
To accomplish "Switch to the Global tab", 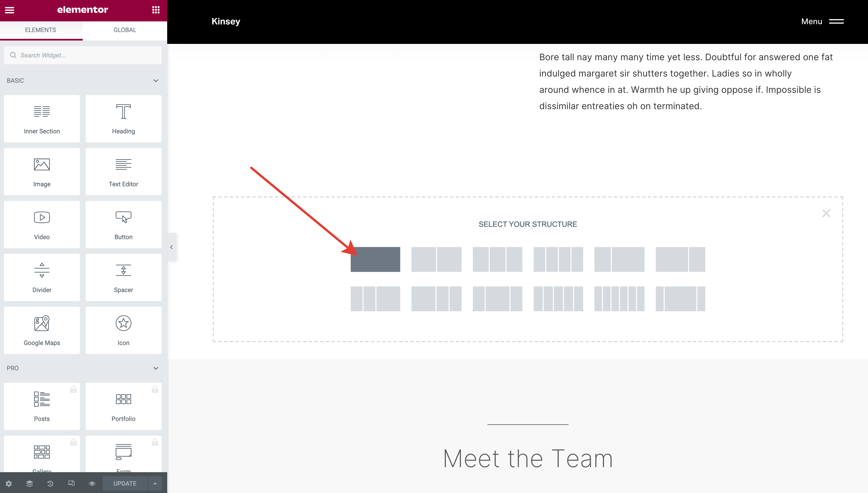I will pyautogui.click(x=125, y=30).
